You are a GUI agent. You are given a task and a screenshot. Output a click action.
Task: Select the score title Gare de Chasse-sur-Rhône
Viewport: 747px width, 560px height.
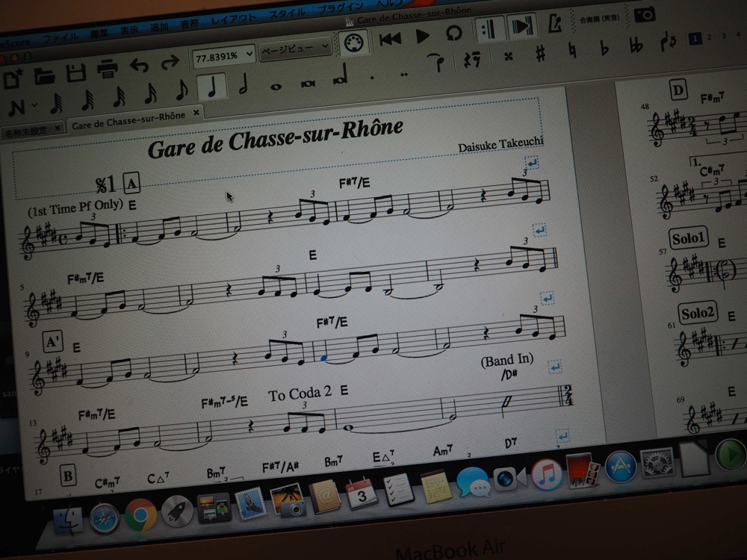(x=276, y=139)
